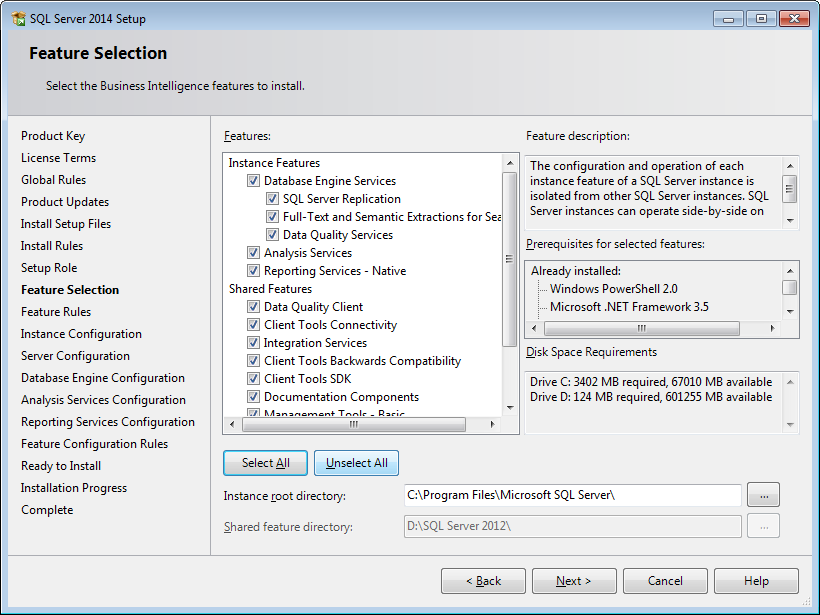Viewport: 820px width, 615px height.
Task: Uncheck Client Tools SDK checkbox
Action: [254, 379]
